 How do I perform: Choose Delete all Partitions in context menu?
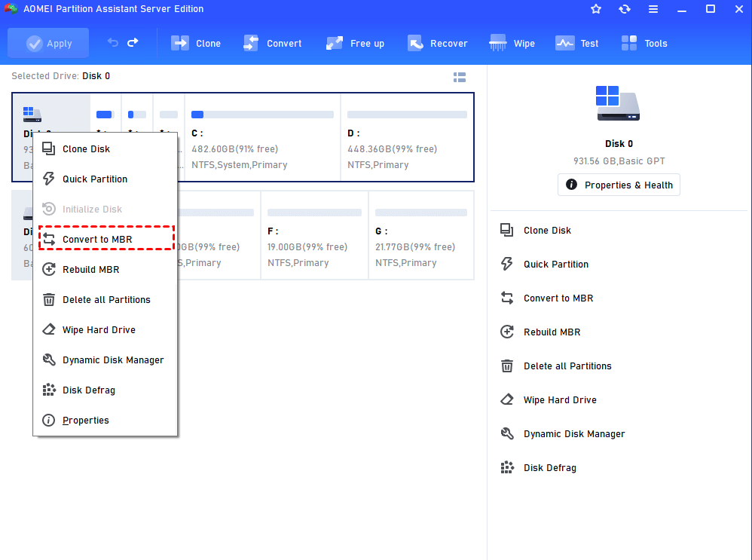105,299
